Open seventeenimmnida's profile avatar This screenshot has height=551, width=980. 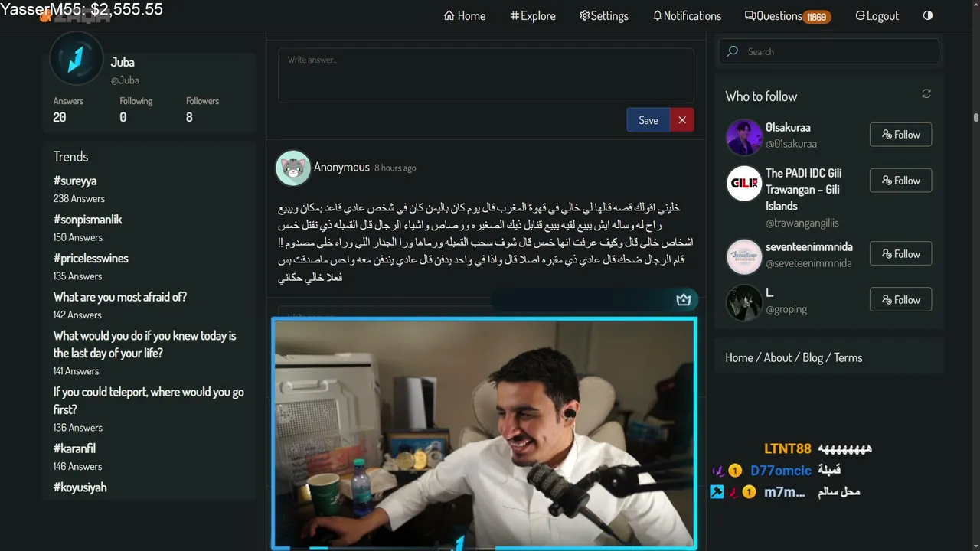[x=744, y=256]
